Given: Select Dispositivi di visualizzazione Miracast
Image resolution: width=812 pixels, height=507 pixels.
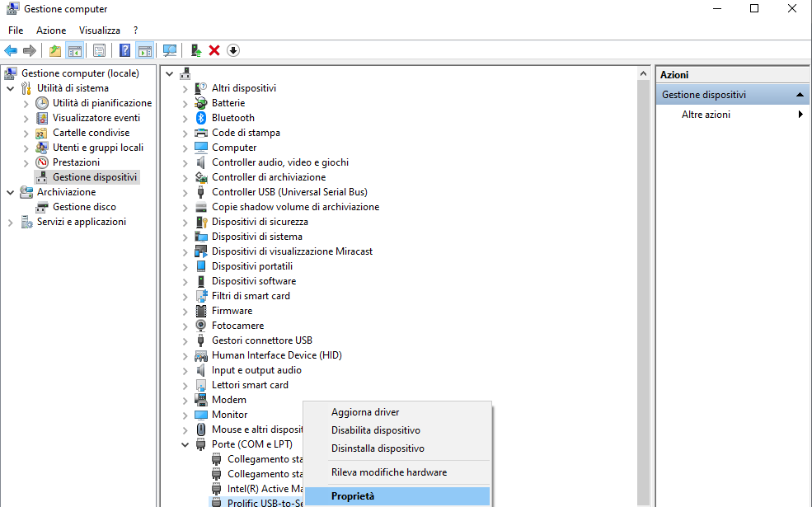Looking at the screenshot, I should click(x=292, y=251).
